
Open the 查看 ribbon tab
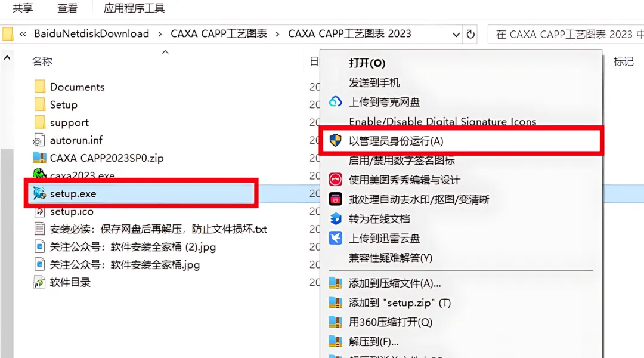coord(67,8)
